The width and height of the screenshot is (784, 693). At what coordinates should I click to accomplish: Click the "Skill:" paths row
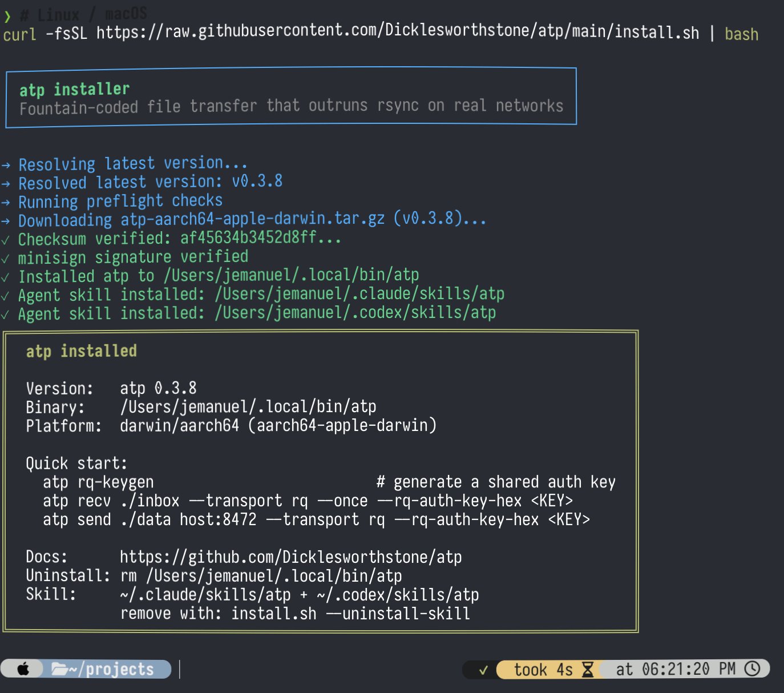click(x=253, y=594)
